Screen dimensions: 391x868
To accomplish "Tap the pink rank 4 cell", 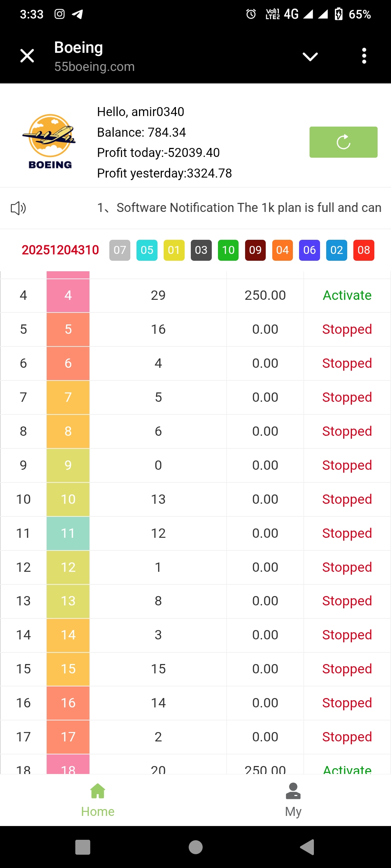I will pos(68,295).
